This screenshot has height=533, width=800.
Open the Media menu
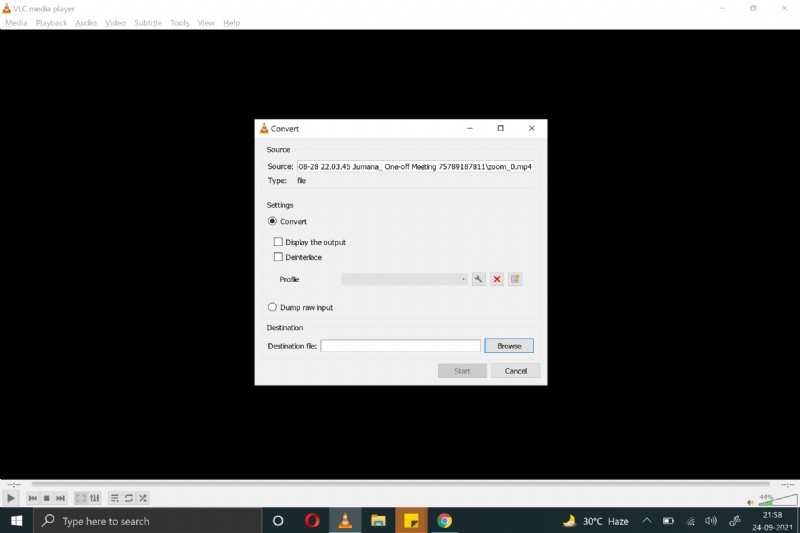click(16, 23)
